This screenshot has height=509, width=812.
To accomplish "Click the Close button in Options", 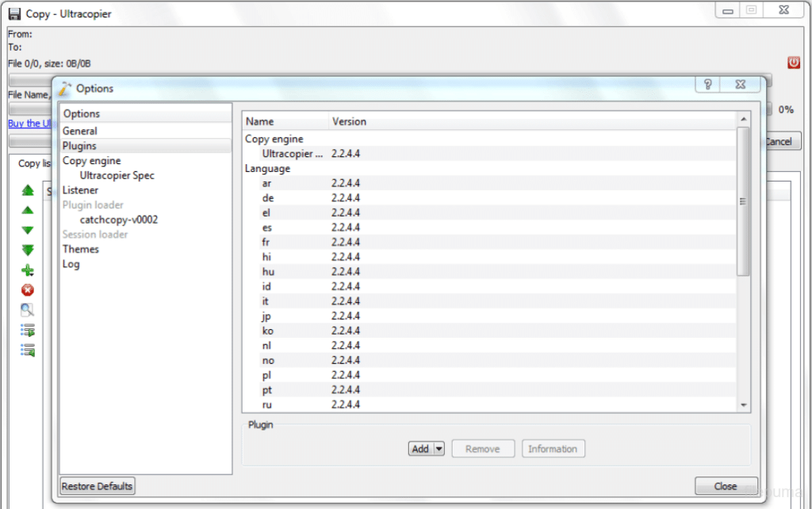I will pos(726,486).
